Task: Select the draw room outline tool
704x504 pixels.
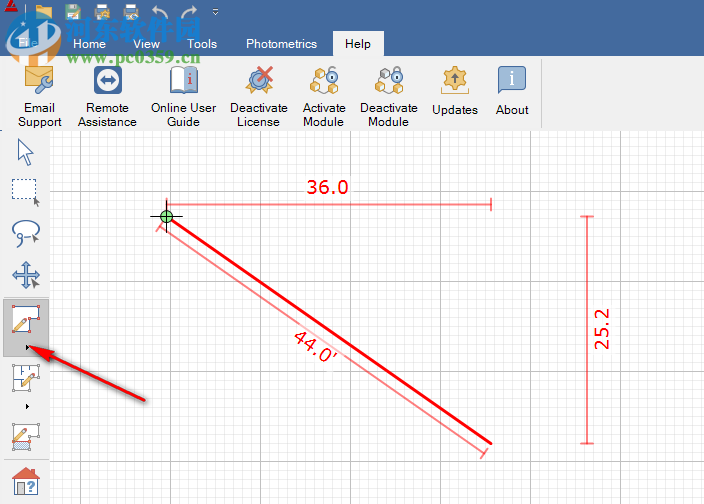Action: 26,319
